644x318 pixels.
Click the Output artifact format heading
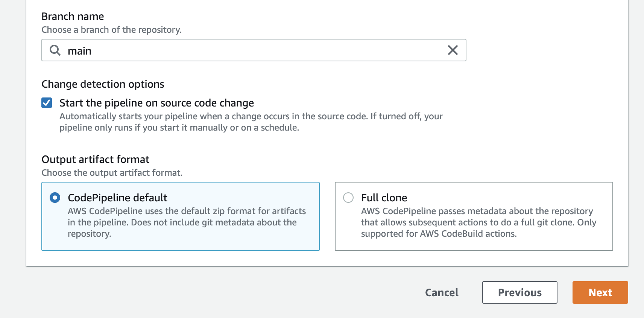(x=95, y=159)
